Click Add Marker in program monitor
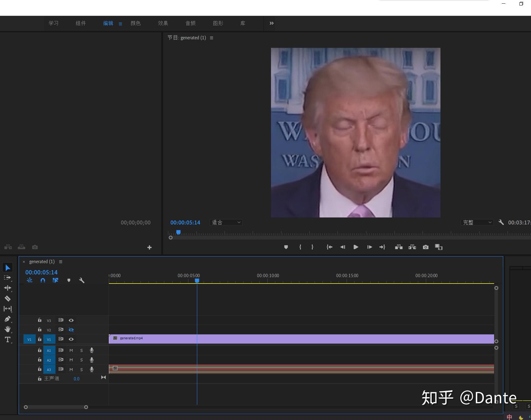This screenshot has width=531, height=420. (x=286, y=247)
